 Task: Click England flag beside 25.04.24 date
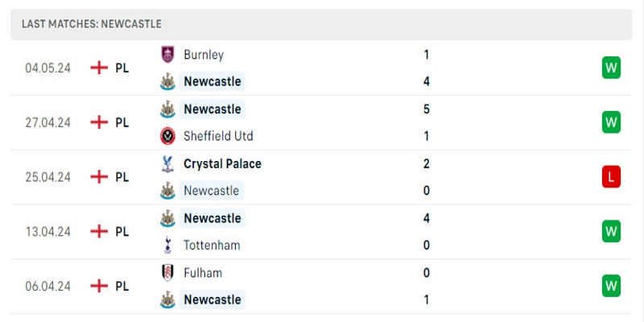pyautogui.click(x=99, y=177)
